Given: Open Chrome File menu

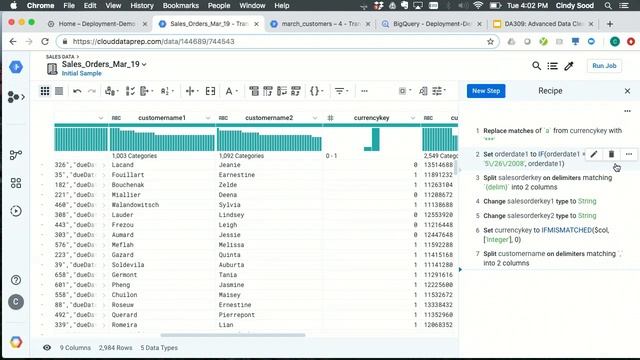Looking at the screenshot, I should coord(69,6).
